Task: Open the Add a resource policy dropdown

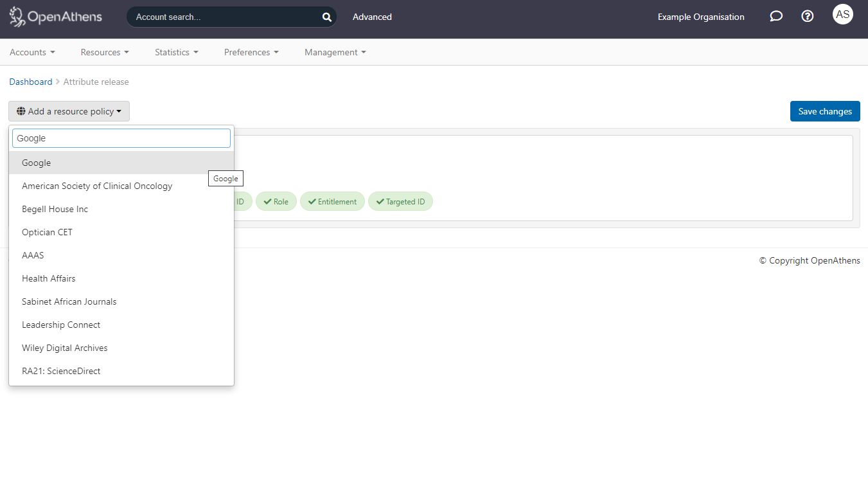Action: [69, 111]
